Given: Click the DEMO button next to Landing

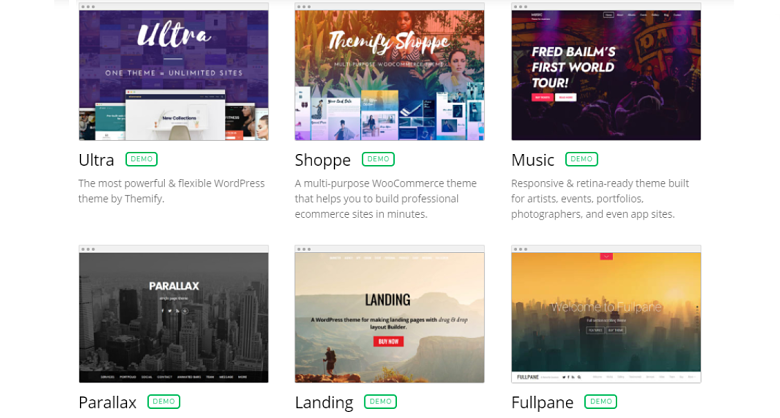Looking at the screenshot, I should click(381, 402).
